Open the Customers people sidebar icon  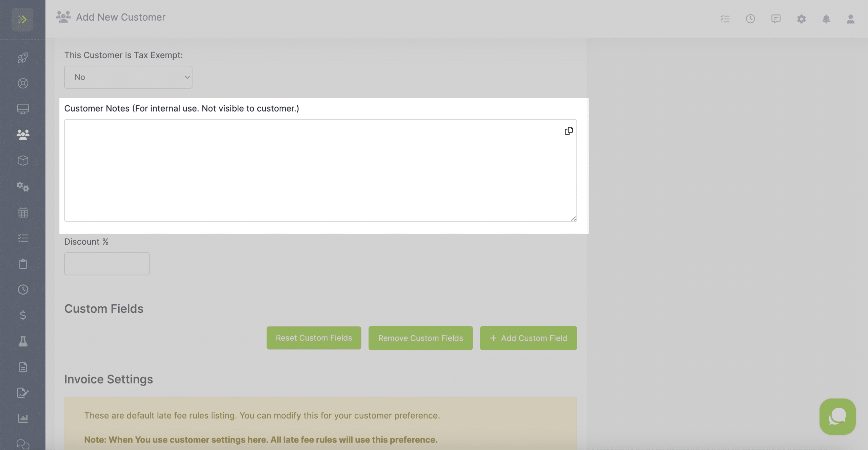point(23,135)
